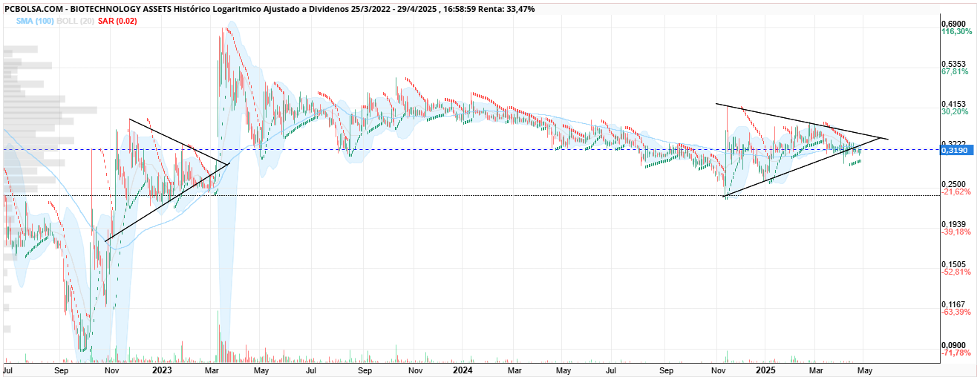
Task: Click the 0,2500 price axis label
Action: point(953,184)
